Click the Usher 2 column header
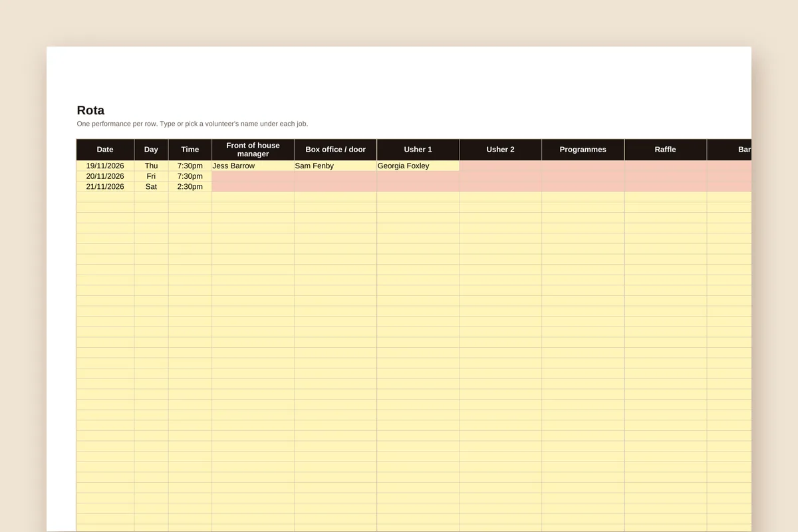The height and width of the screenshot is (532, 798). [x=500, y=150]
